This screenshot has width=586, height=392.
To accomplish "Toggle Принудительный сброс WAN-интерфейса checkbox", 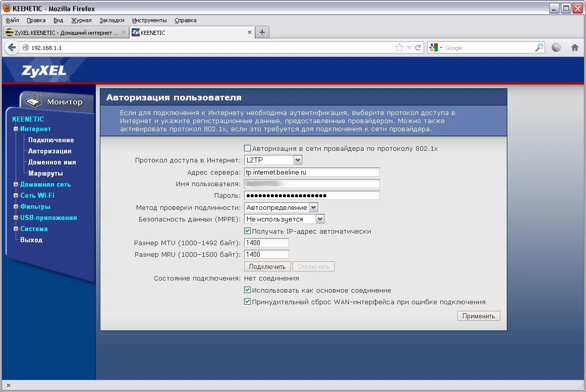I will tap(247, 302).
